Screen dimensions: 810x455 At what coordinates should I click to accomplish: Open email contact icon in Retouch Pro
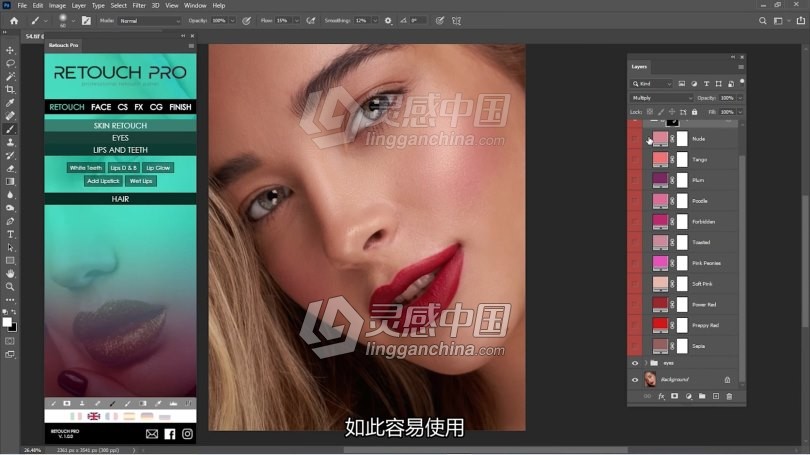(x=152, y=434)
